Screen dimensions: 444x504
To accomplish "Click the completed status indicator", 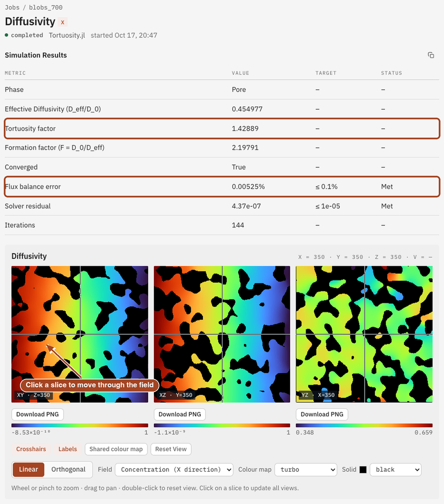I will [24, 35].
